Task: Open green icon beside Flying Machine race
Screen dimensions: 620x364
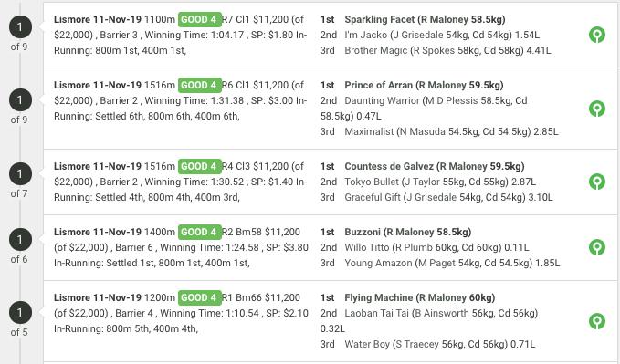Action: [x=596, y=321]
